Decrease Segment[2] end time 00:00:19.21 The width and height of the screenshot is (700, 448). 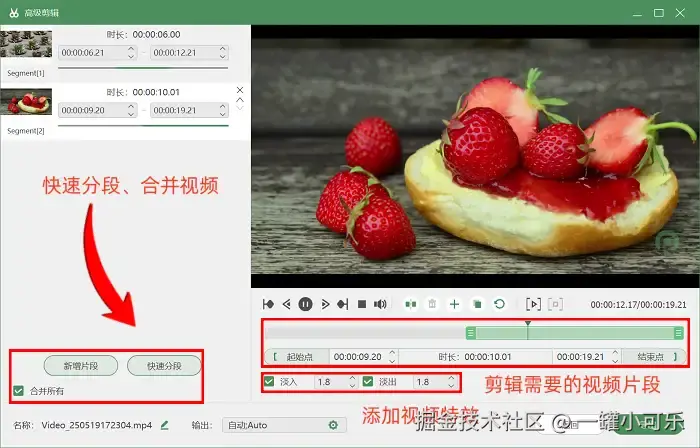pos(223,114)
